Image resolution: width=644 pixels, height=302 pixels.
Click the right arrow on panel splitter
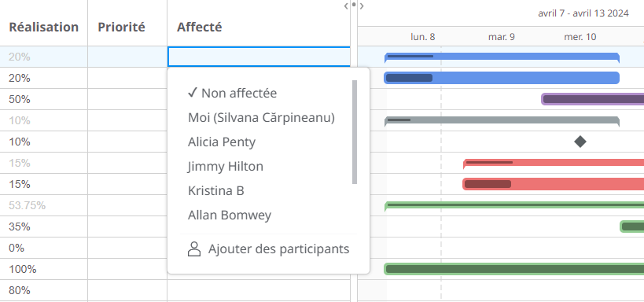362,6
